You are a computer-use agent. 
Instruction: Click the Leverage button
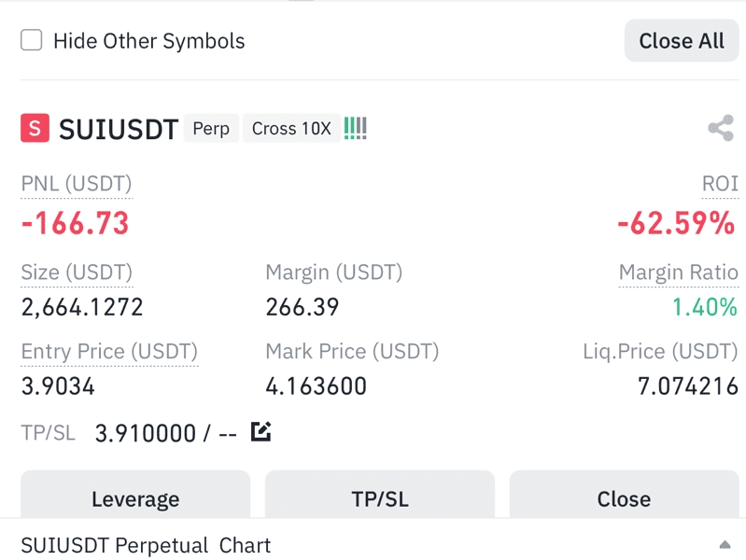coord(135,496)
